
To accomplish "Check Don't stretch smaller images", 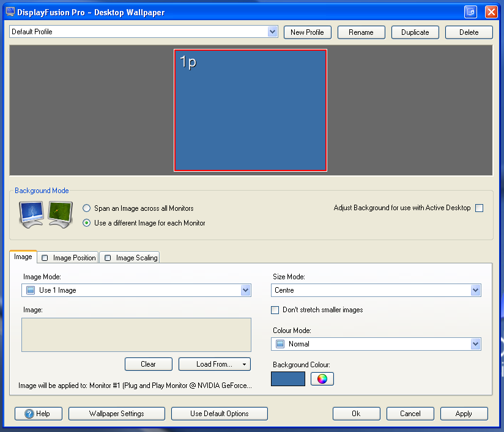I will 275,310.
